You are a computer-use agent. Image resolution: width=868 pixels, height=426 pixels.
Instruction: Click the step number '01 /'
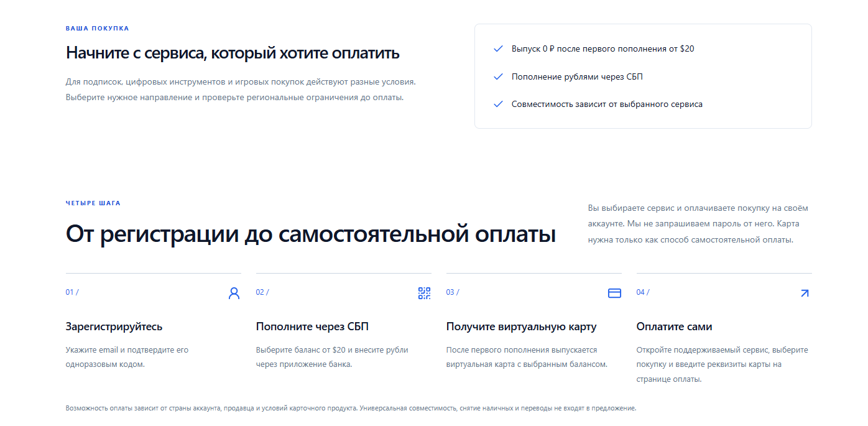pos(72,292)
